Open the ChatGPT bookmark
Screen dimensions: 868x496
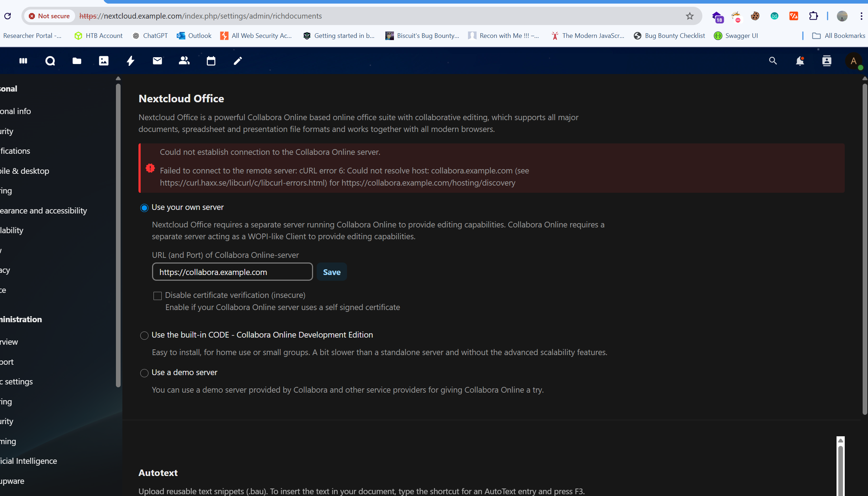150,36
